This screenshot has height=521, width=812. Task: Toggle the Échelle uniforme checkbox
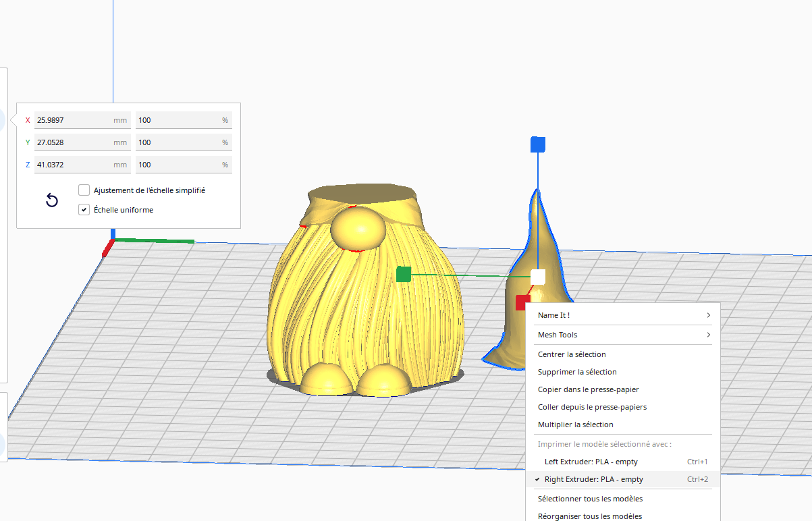point(84,210)
